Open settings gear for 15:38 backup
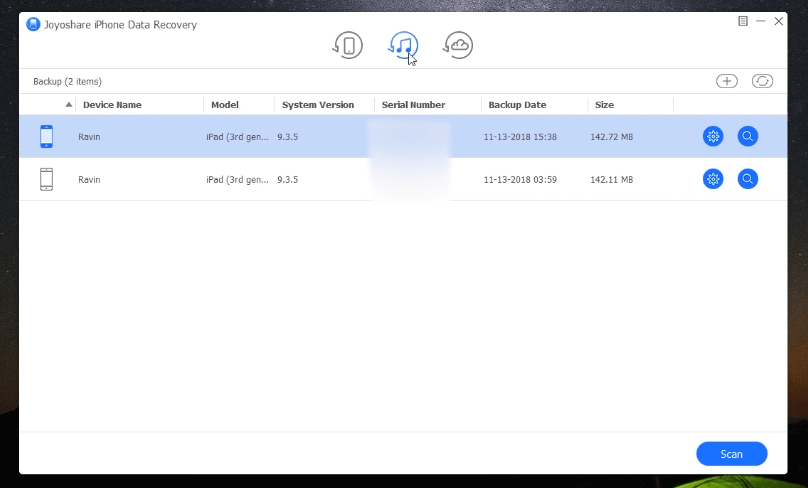 coord(713,137)
